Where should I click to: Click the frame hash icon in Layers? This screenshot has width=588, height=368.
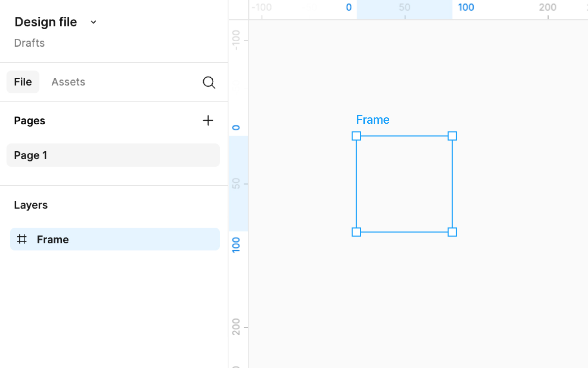22,239
